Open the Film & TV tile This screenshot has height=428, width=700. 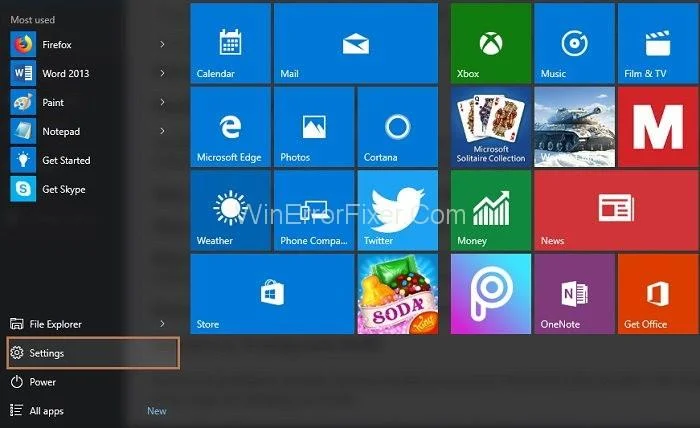pos(658,43)
